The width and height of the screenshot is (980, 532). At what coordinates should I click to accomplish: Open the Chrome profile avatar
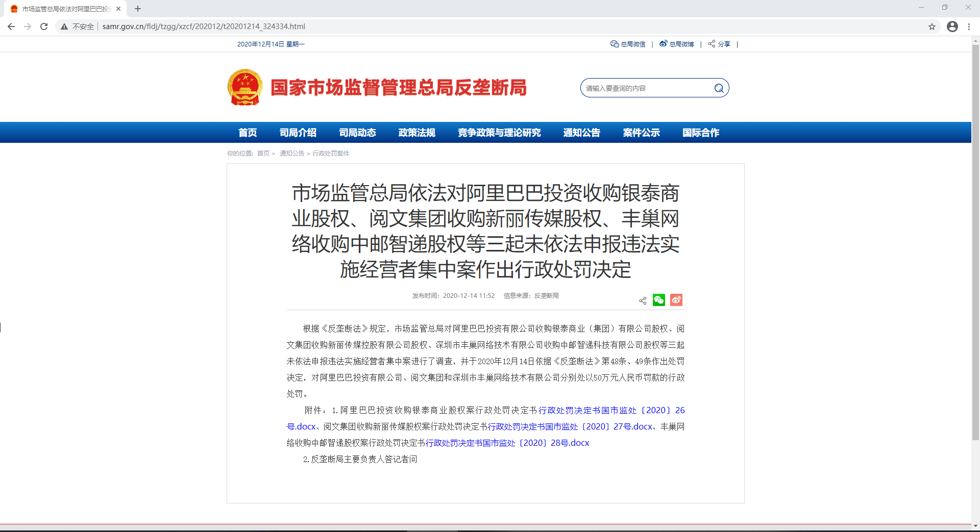point(952,27)
